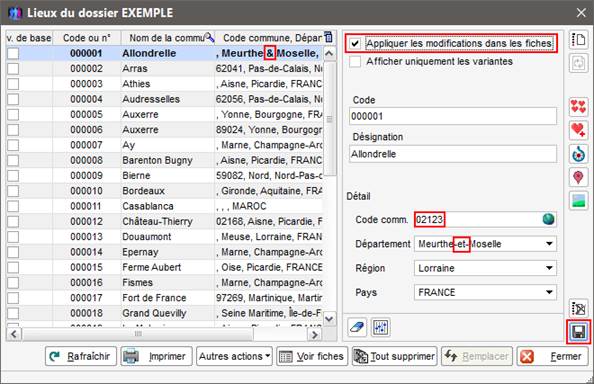Select the Château-Thierry row
The width and height of the screenshot is (594, 384).
coord(164,222)
